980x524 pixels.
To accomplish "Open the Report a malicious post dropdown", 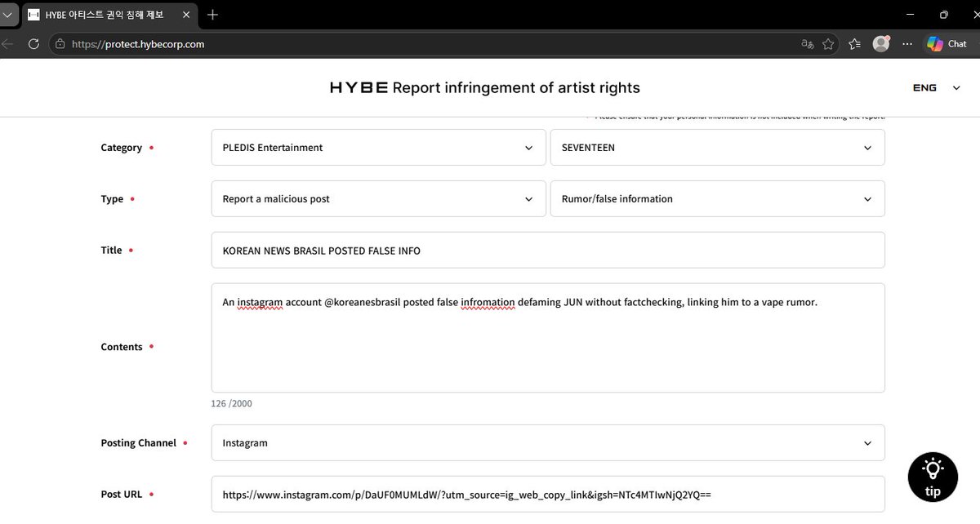I will [378, 199].
